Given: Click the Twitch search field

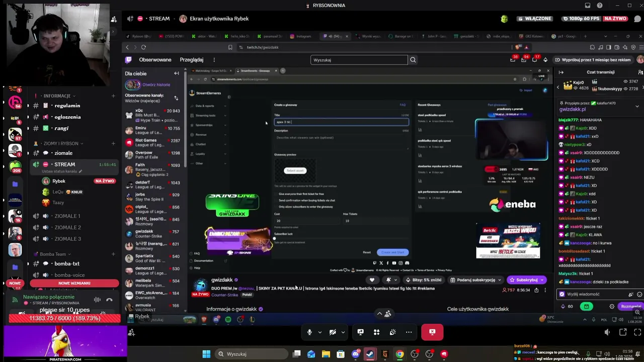Looking at the screenshot, I should 359,60.
